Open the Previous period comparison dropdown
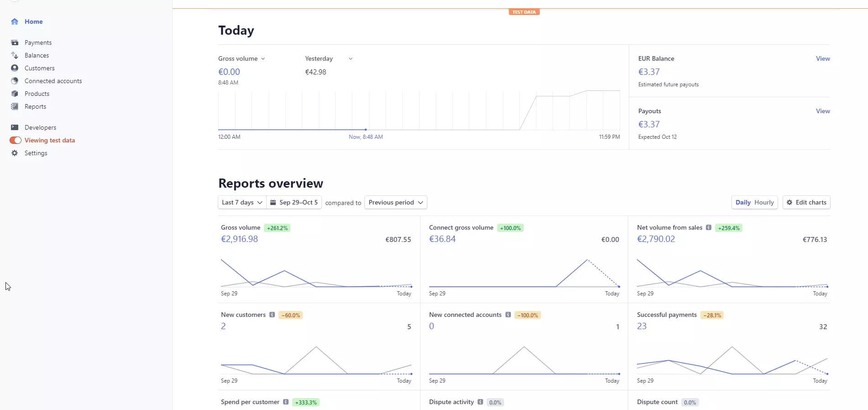Image resolution: width=868 pixels, height=410 pixels. coord(396,202)
